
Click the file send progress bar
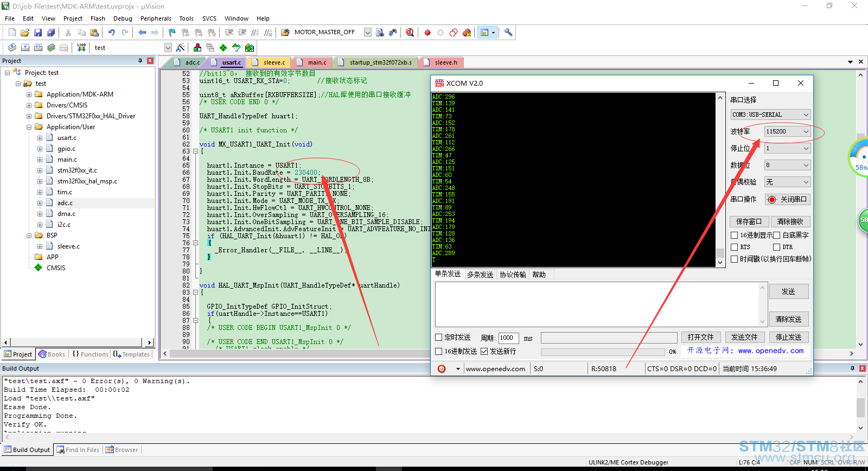[x=603, y=352]
